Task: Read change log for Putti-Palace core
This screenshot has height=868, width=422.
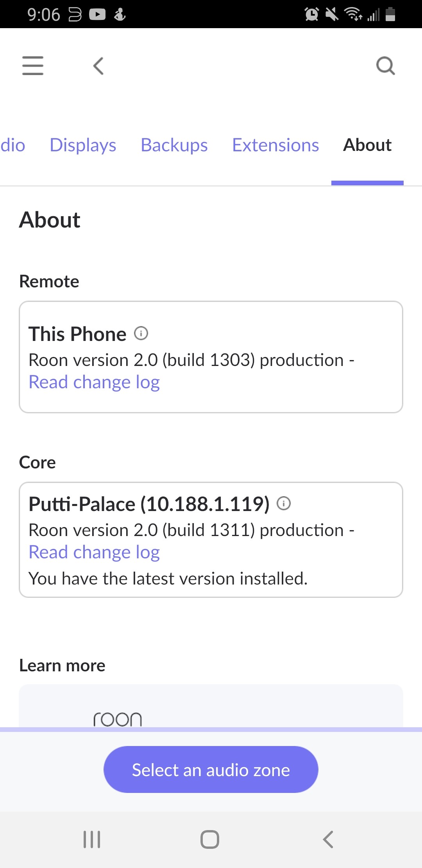Action: click(x=94, y=552)
